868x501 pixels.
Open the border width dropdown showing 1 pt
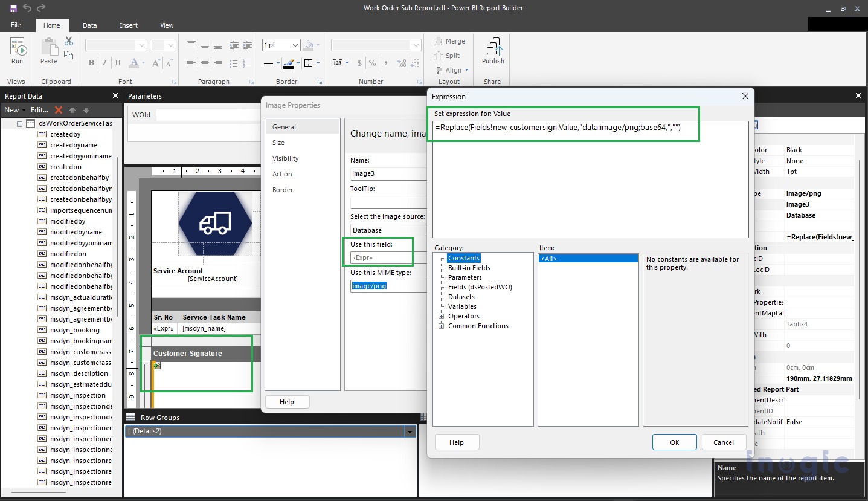tap(280, 45)
